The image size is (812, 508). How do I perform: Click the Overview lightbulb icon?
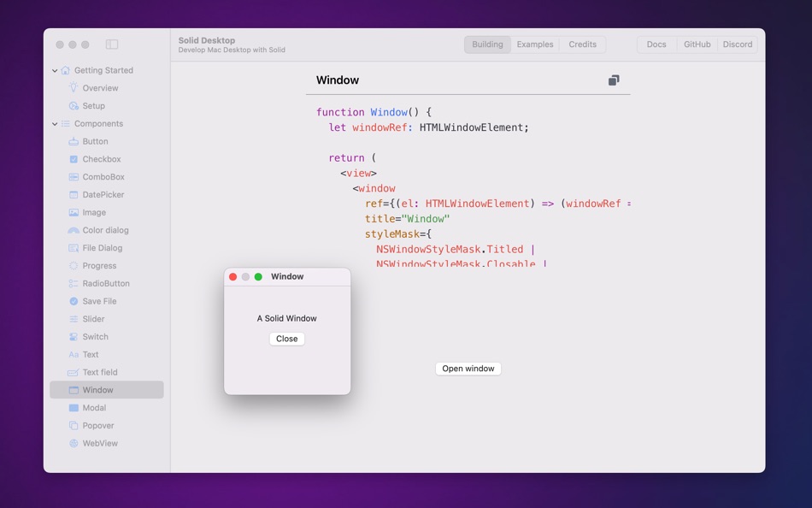pos(74,87)
